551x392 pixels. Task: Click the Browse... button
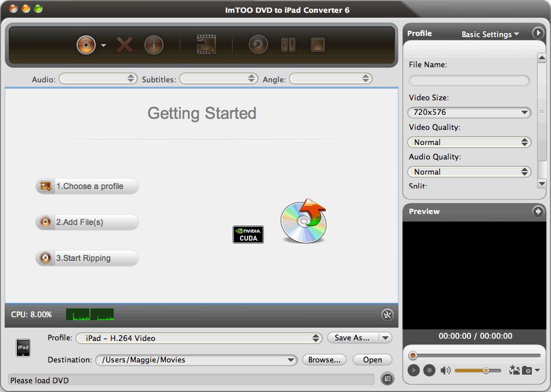[324, 360]
